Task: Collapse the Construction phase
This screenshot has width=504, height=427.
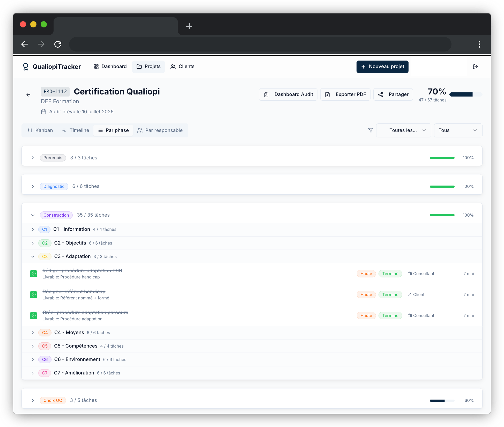Action: (x=33, y=215)
